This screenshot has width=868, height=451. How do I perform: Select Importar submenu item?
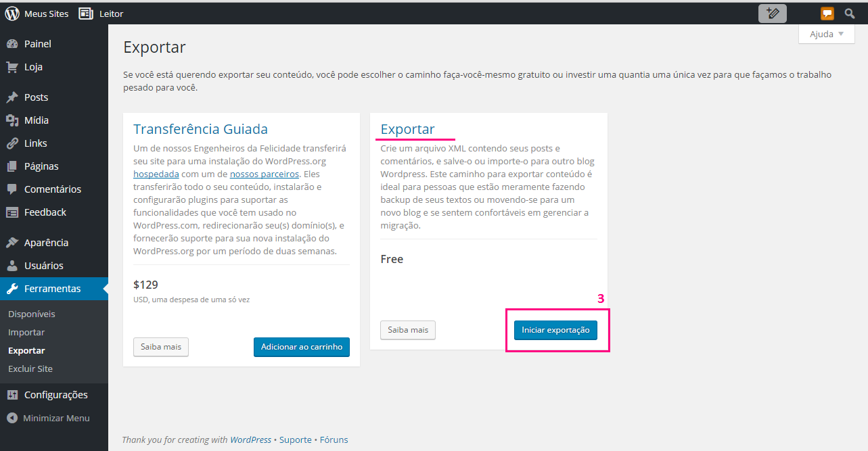coord(26,333)
